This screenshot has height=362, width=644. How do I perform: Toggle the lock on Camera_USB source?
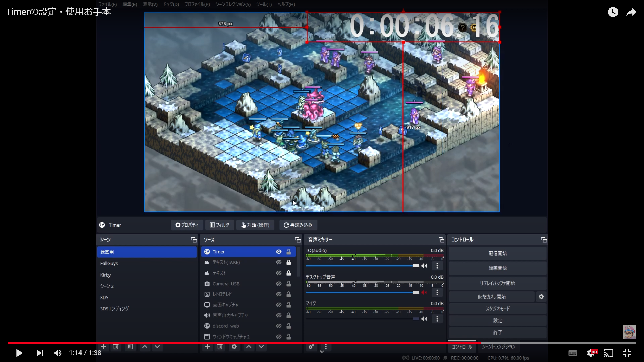pyautogui.click(x=288, y=284)
